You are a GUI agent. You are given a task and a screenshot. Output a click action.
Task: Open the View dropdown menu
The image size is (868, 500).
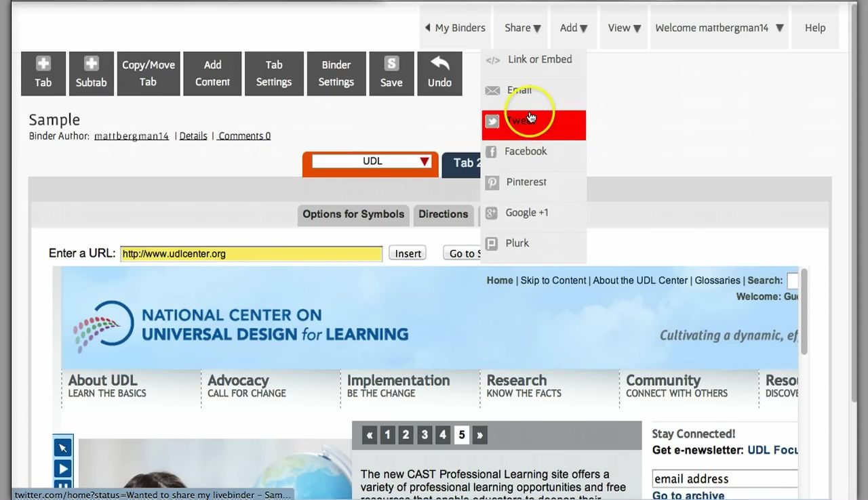[x=624, y=28]
